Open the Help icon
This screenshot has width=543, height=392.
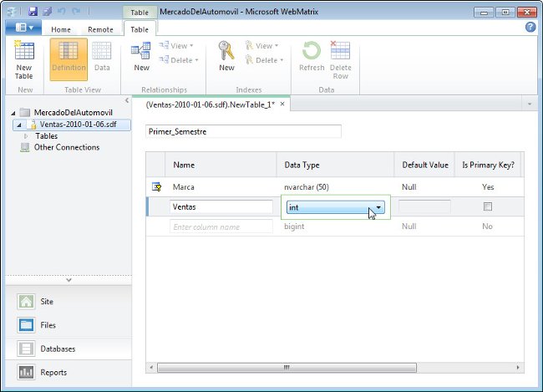(530, 27)
